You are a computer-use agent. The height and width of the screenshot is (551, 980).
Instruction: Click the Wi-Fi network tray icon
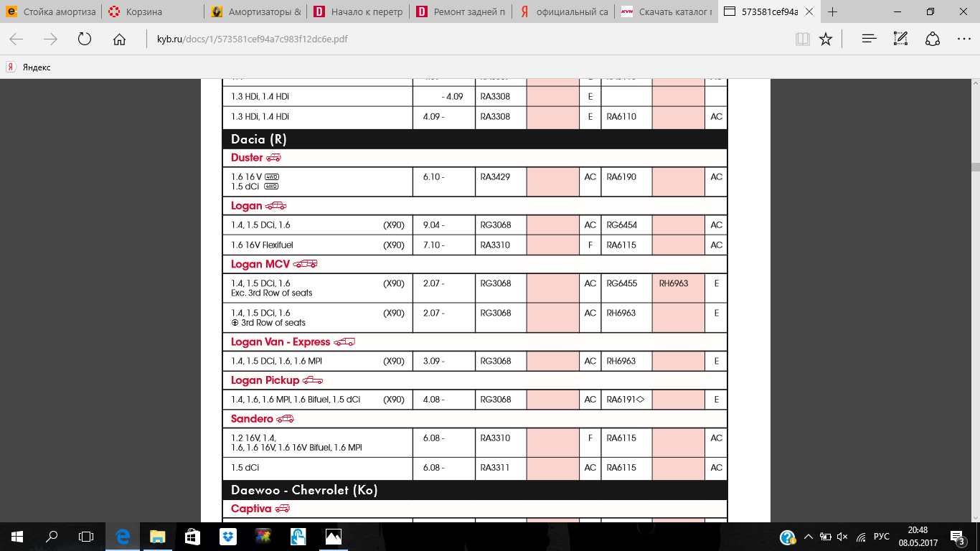860,537
